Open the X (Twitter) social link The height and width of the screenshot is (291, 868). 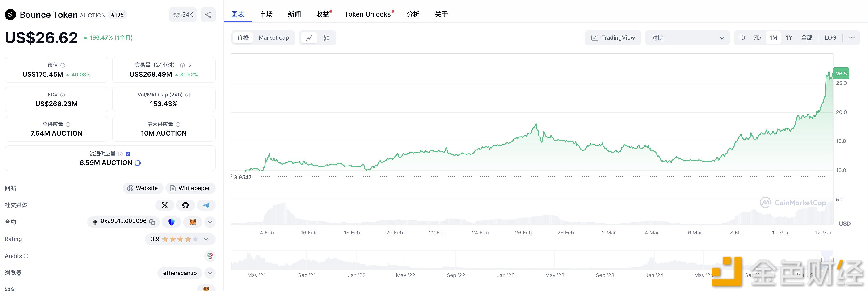tap(165, 205)
